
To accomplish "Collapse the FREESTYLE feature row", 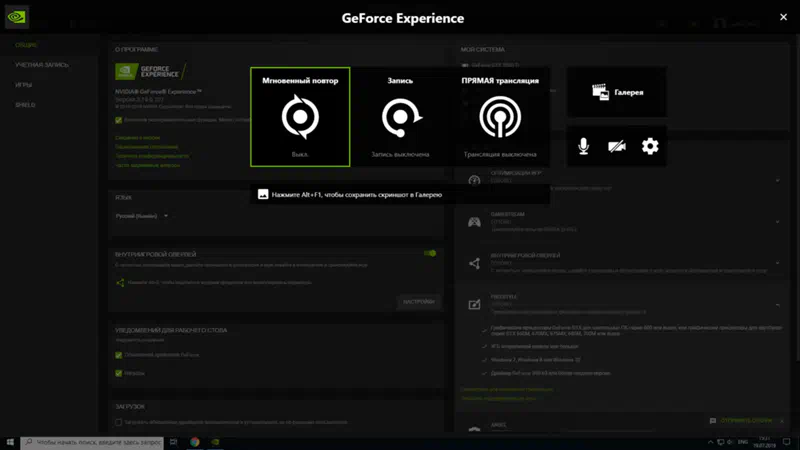I will coord(778,305).
